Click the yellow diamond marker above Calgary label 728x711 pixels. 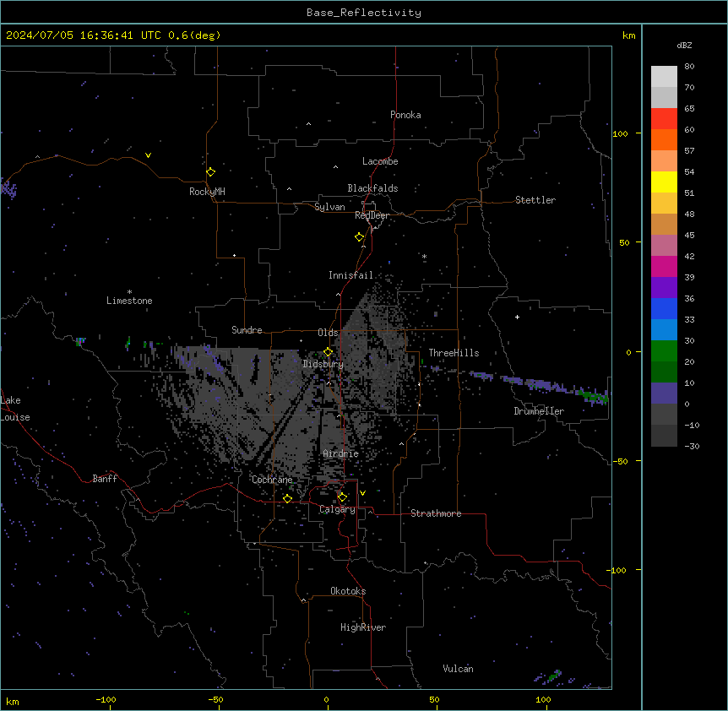click(342, 497)
